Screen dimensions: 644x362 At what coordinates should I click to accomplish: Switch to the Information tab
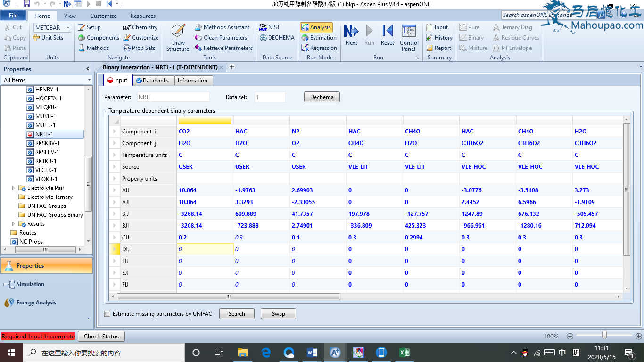pos(192,81)
